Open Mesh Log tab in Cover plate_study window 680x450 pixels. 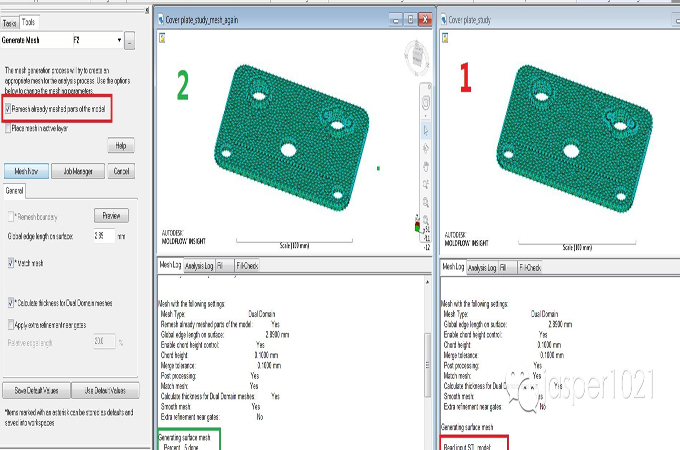(453, 267)
